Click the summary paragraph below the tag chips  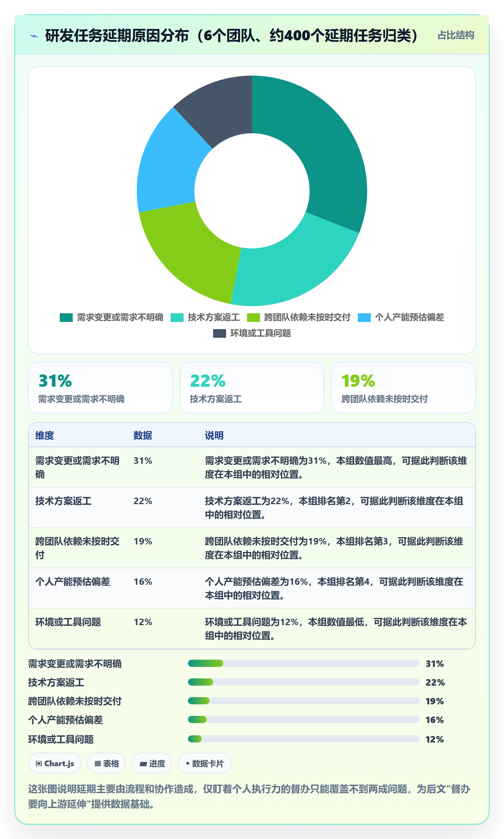(249, 796)
